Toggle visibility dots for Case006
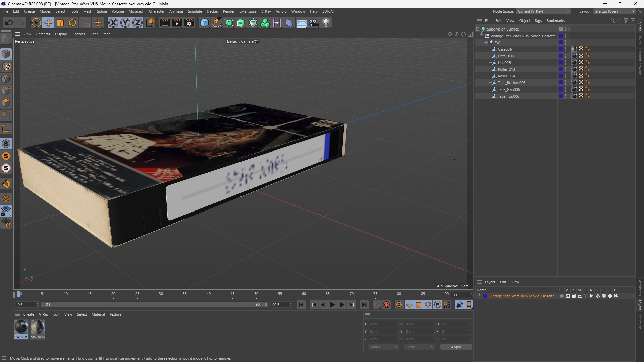The image size is (644, 362). [x=565, y=49]
